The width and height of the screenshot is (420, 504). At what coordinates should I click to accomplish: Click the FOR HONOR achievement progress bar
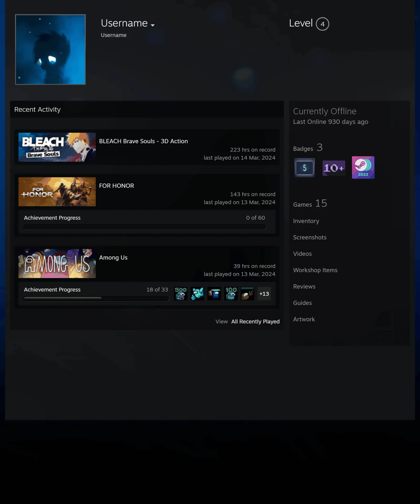click(x=145, y=227)
